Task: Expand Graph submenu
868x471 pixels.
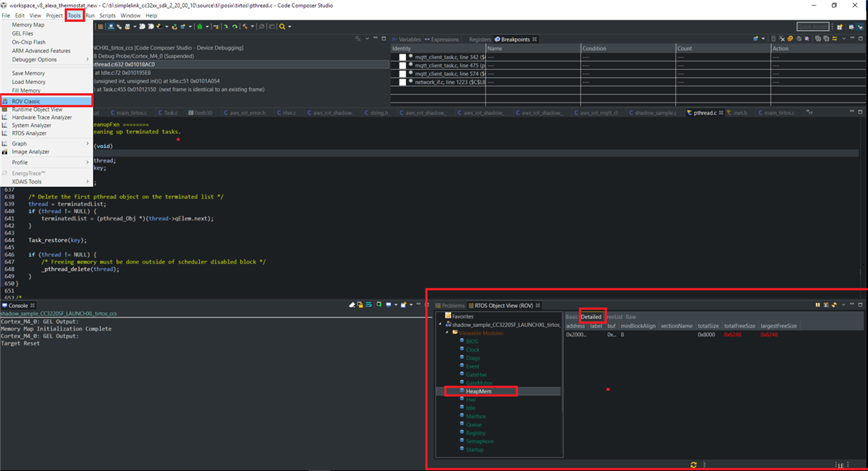Action: [47, 143]
